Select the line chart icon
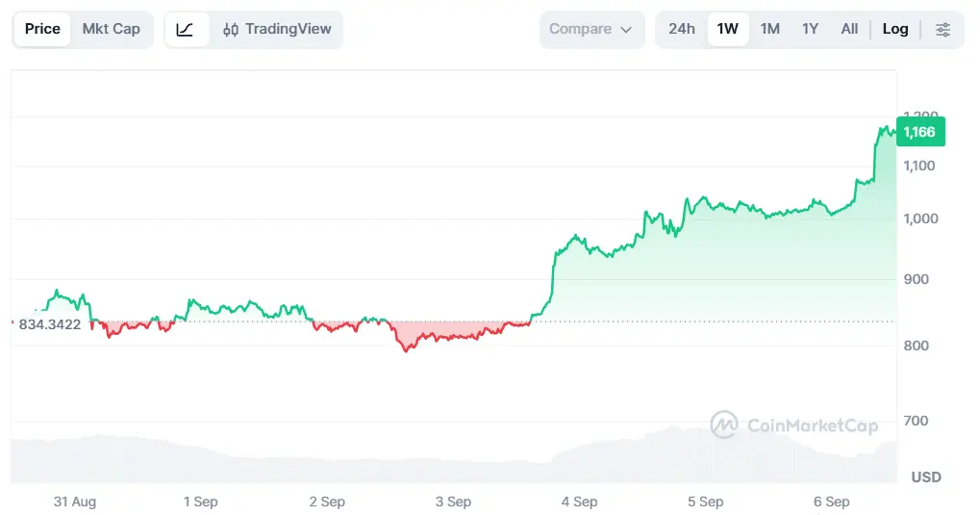Image resolution: width=980 pixels, height=515 pixels. tap(185, 30)
